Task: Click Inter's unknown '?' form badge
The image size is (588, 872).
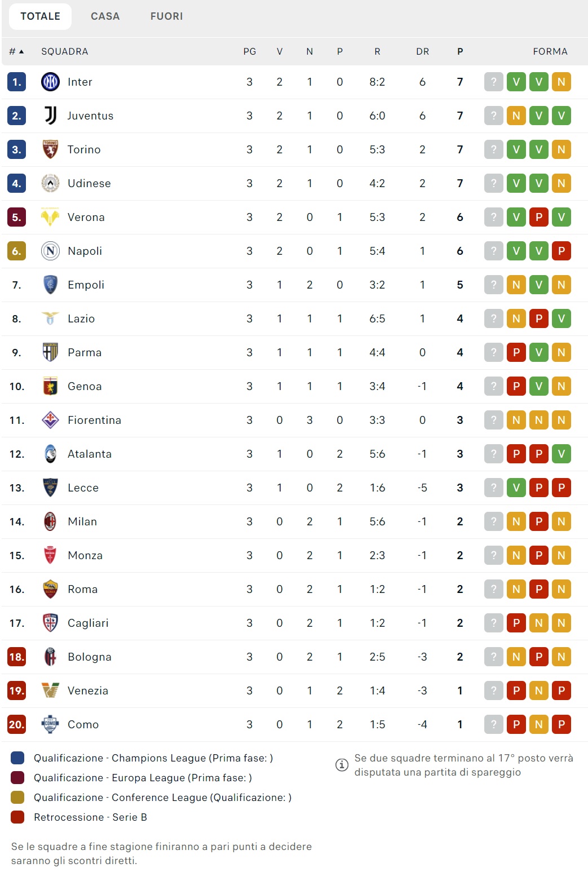Action: click(x=494, y=82)
